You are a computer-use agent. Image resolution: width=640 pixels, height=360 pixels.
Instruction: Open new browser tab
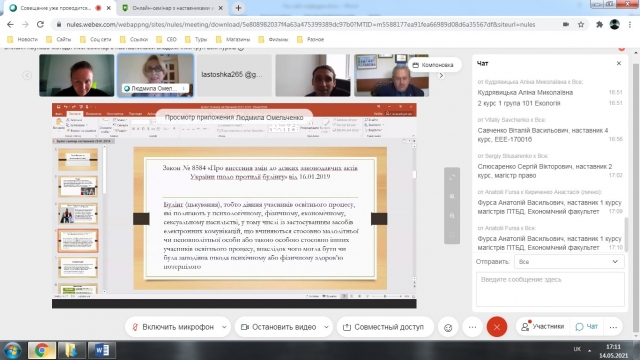coord(238,8)
